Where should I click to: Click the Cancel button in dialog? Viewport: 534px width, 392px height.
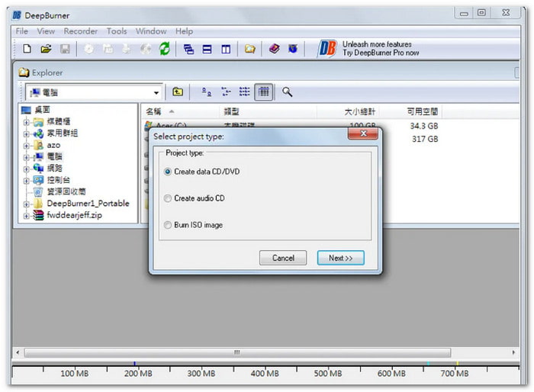(x=283, y=258)
